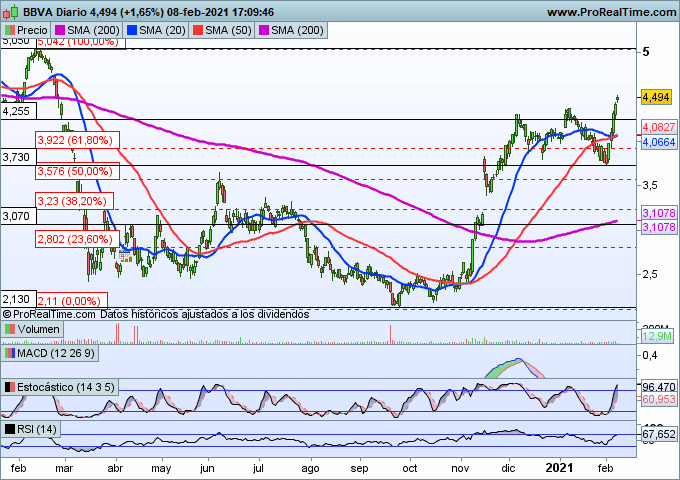Click the nov month on time axis
Image resolution: width=680 pixels, height=480 pixels.
(x=460, y=469)
